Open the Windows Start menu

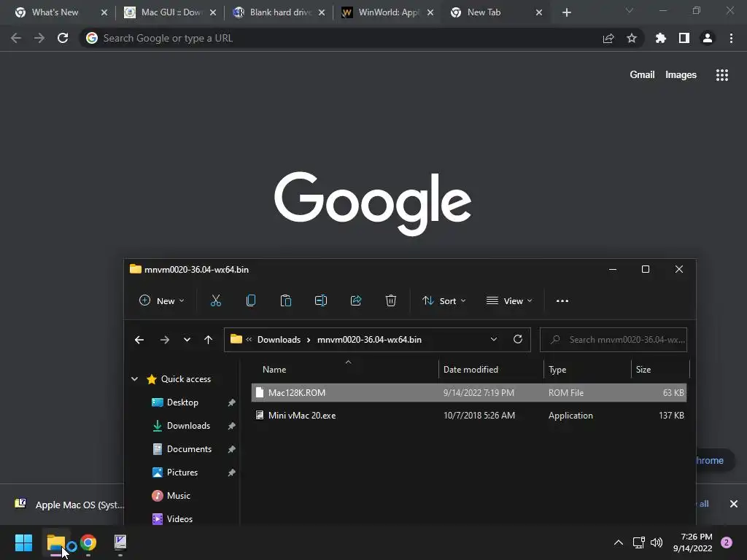tap(23, 542)
